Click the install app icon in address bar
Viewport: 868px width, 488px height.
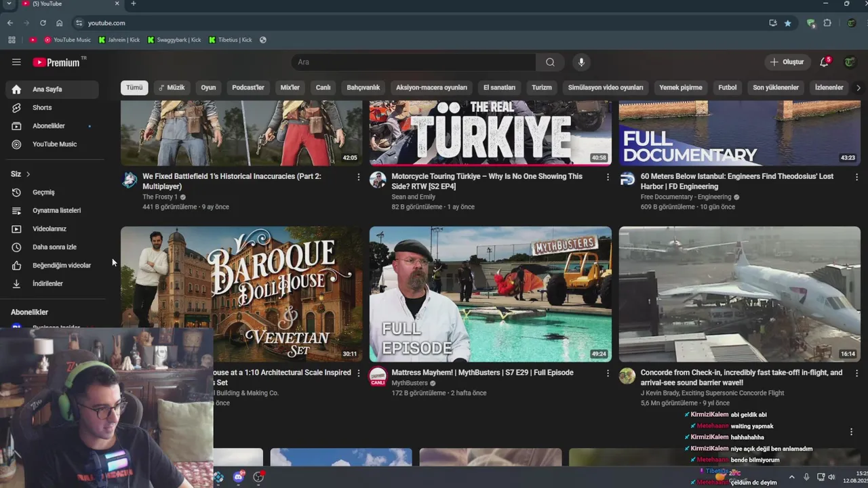point(772,23)
